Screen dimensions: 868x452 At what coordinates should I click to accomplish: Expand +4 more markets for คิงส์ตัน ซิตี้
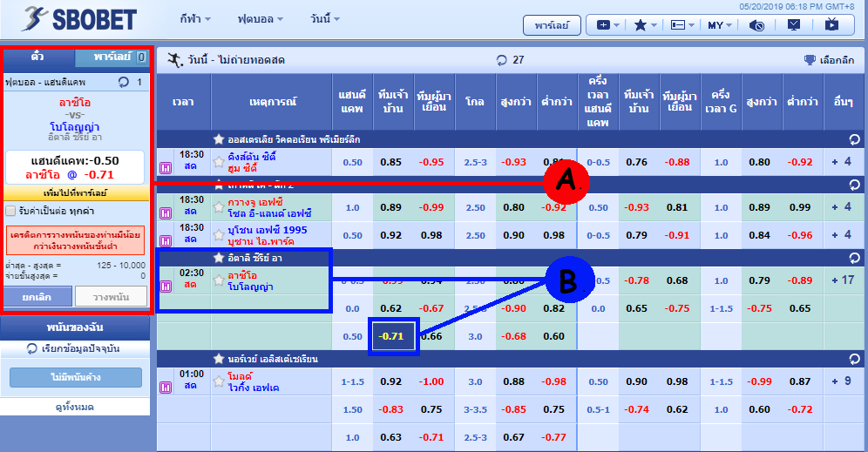842,162
